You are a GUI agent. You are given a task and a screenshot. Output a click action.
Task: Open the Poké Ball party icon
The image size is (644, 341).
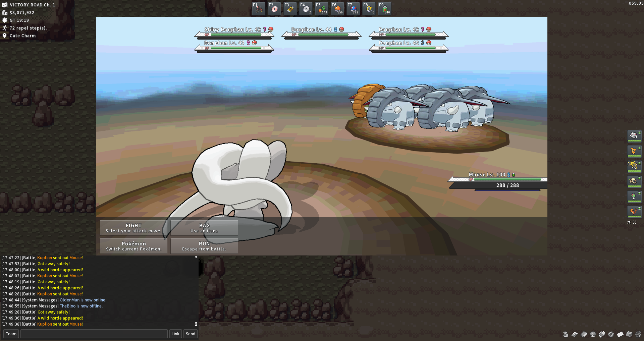593,334
